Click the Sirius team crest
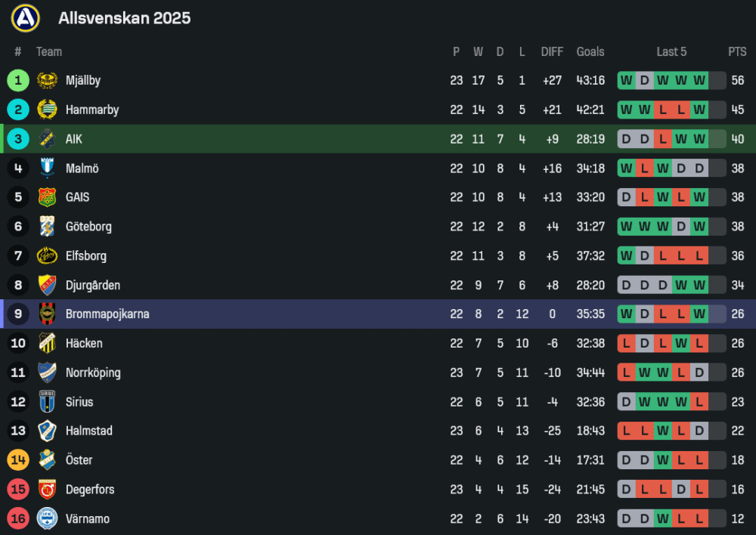 tap(48, 402)
